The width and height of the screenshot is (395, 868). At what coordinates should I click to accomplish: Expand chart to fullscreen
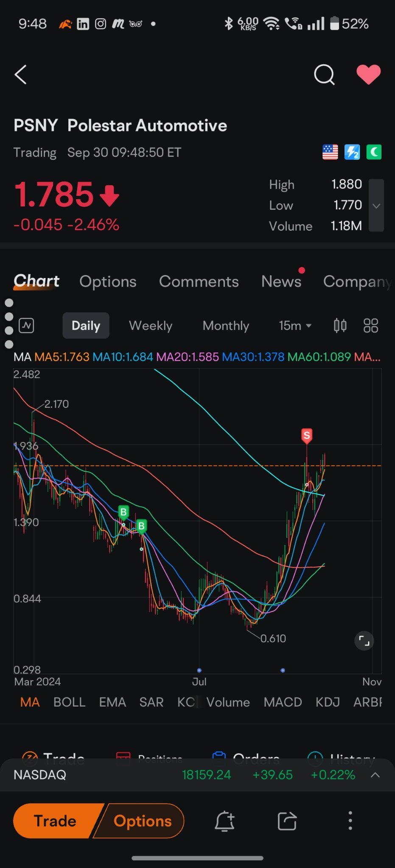coord(364,640)
